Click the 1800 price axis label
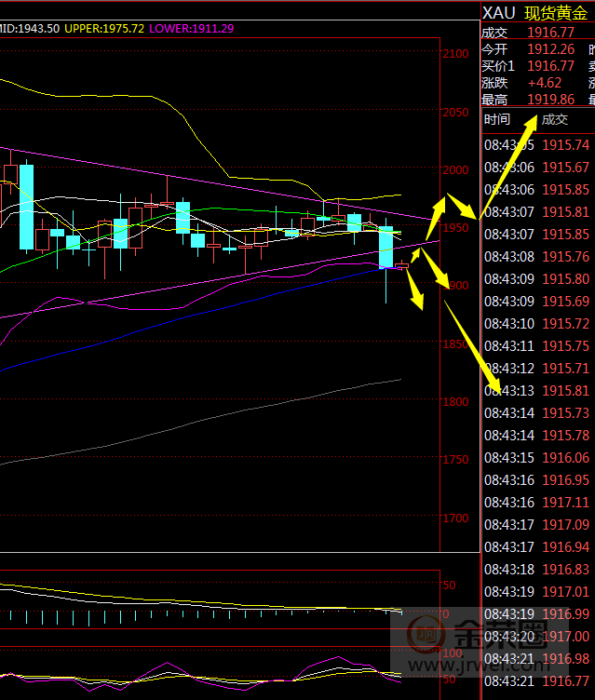595x700 pixels. click(x=456, y=402)
